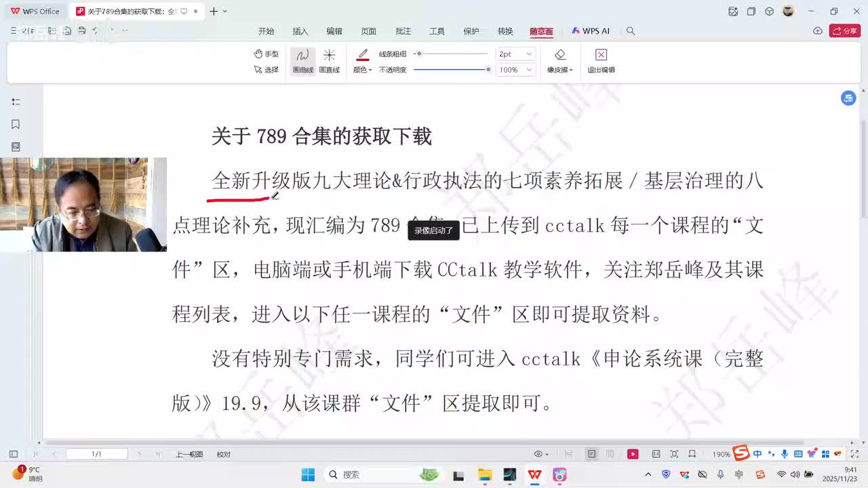Select the Hand (手型) tool
Screen dimensions: 868x488
point(267,54)
